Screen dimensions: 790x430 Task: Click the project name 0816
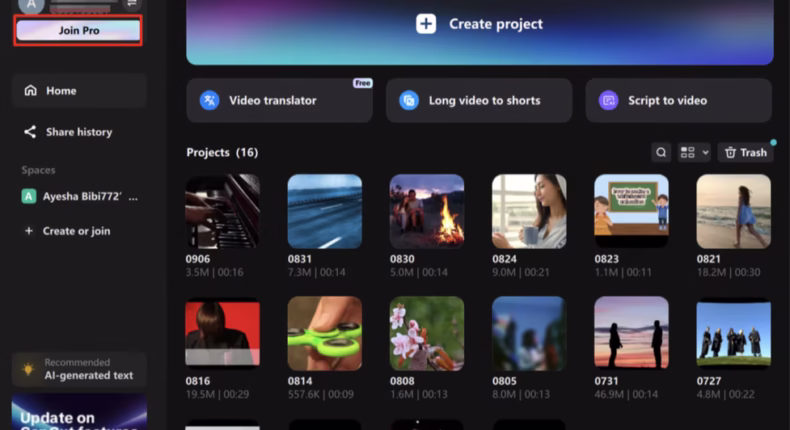tap(198, 381)
